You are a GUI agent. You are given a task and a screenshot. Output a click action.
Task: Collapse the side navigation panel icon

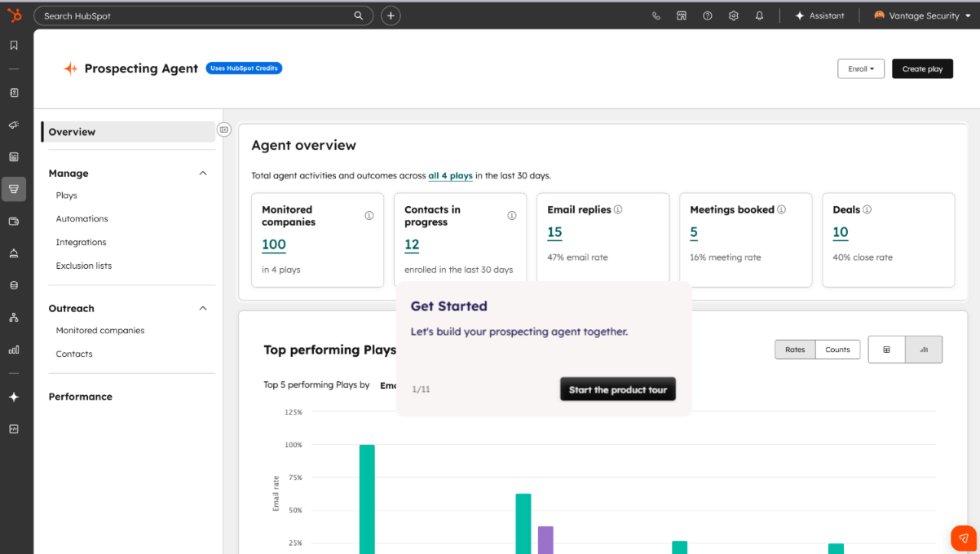[224, 130]
